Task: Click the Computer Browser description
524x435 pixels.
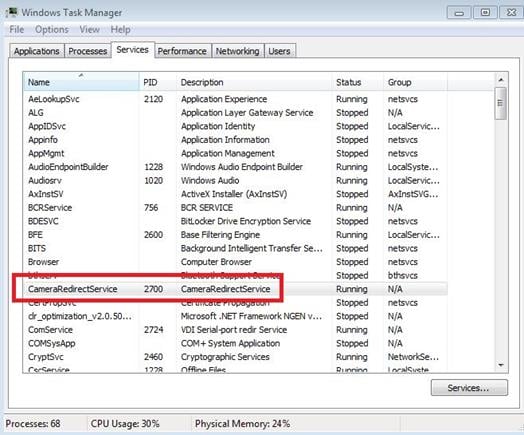Action: click(x=216, y=262)
